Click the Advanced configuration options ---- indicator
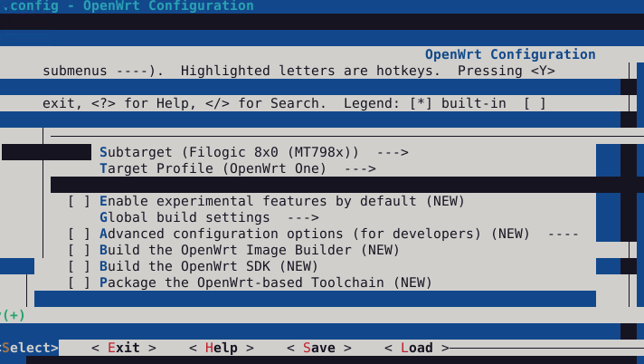 563,234
